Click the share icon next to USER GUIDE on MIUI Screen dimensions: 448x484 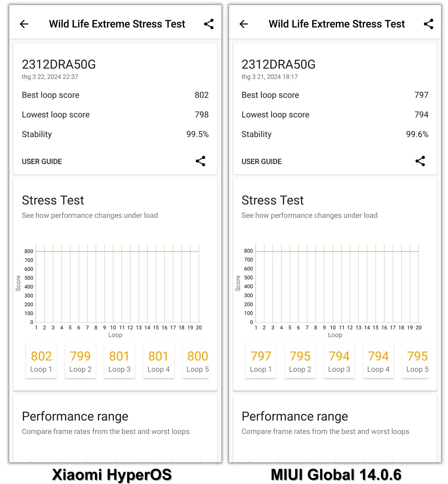(420, 161)
